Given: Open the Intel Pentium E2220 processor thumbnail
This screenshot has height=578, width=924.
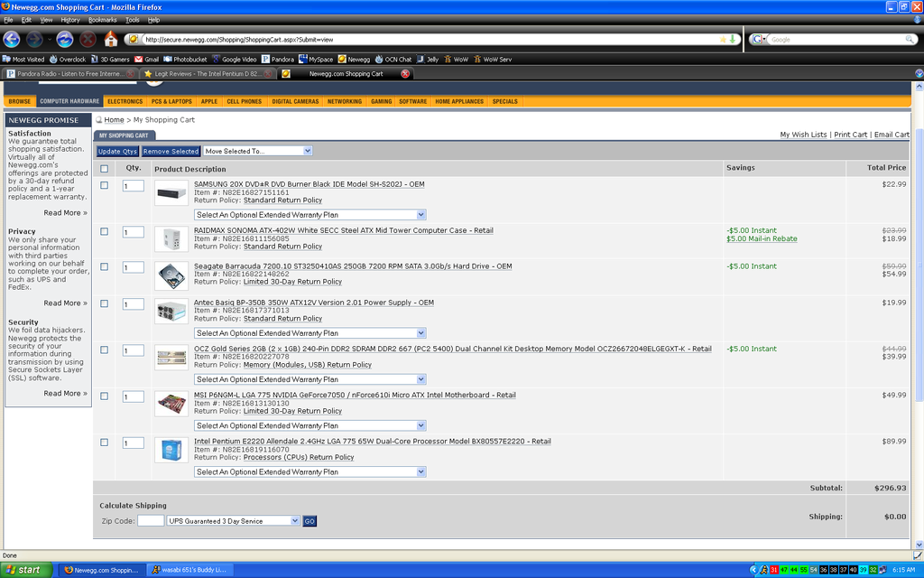Looking at the screenshot, I should 171,450.
